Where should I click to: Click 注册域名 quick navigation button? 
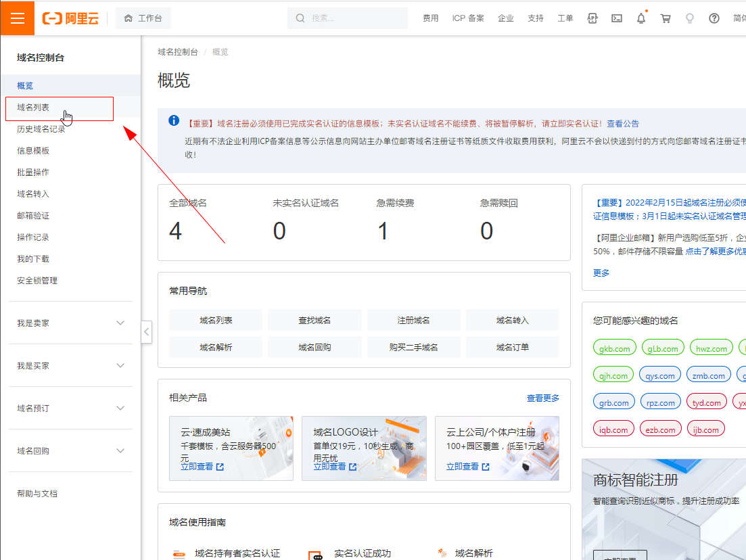[413, 320]
